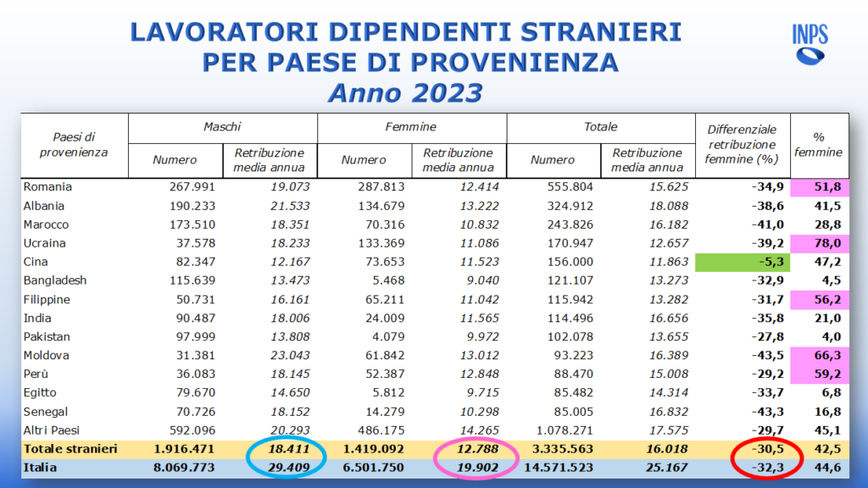Click the pink highlighted 78,0 Ucraina cell
Viewport: 868px width, 488px height.
click(821, 243)
